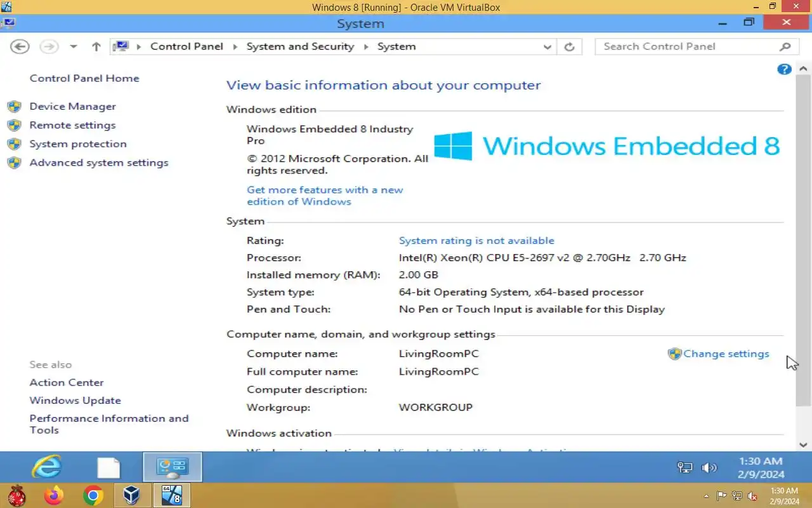The height and width of the screenshot is (508, 812).
Task: Refresh the System page
Action: [569, 46]
